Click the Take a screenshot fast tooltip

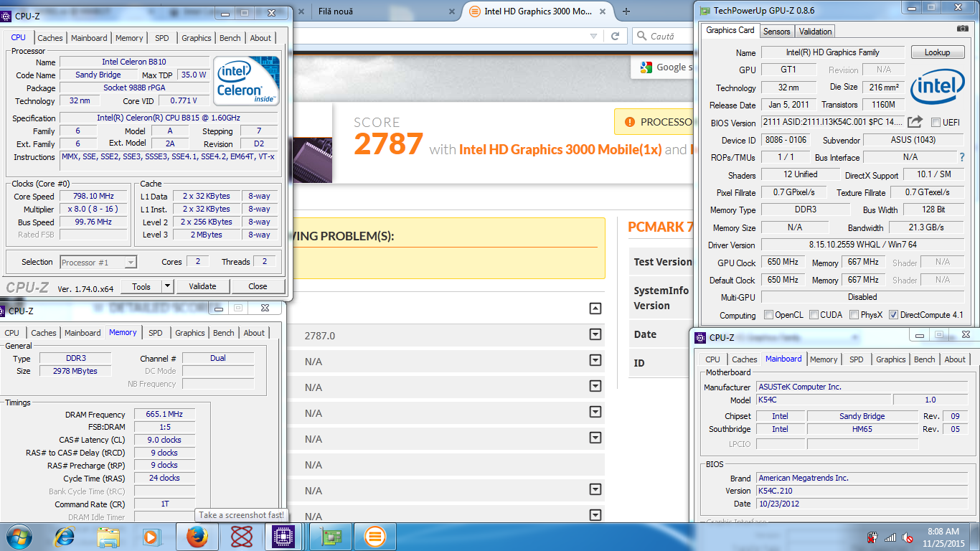coord(241,515)
